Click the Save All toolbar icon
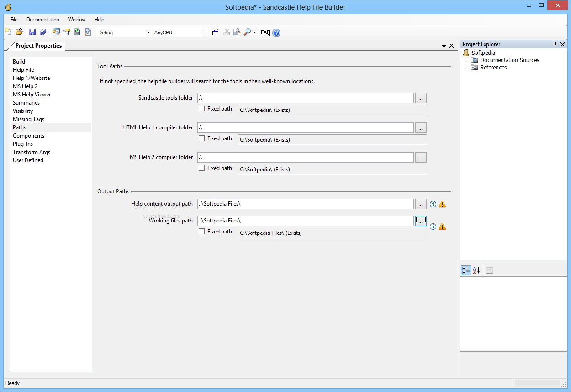Image resolution: width=571 pixels, height=392 pixels. 43,32
